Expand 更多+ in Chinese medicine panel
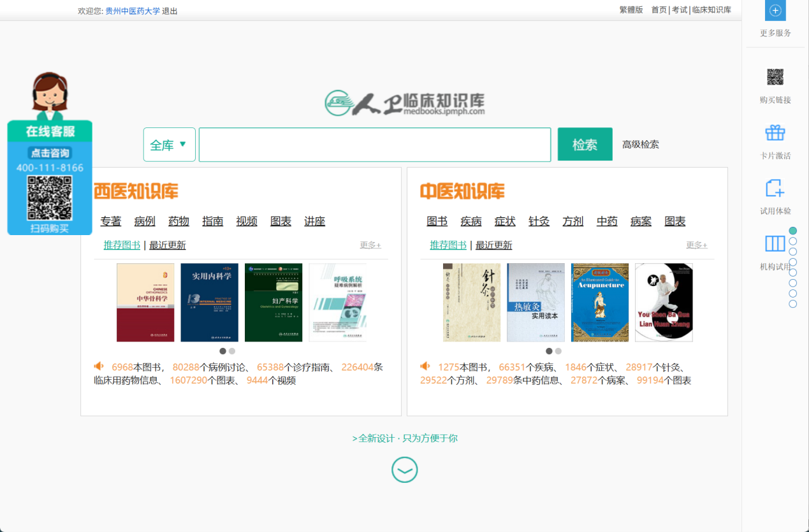The width and height of the screenshot is (809, 532). pyautogui.click(x=696, y=245)
